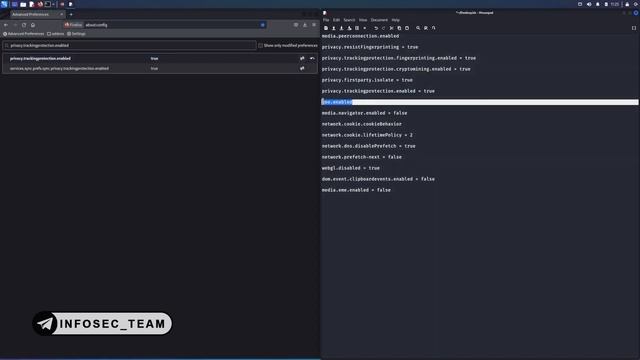Open a new Firefox tab
The image size is (640, 360).
pyautogui.click(x=71, y=14)
